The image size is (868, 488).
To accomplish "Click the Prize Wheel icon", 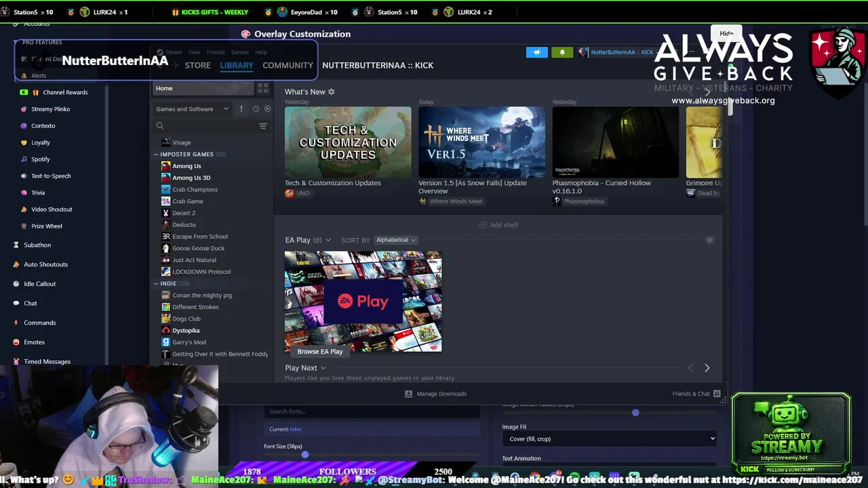I will (x=24, y=226).
